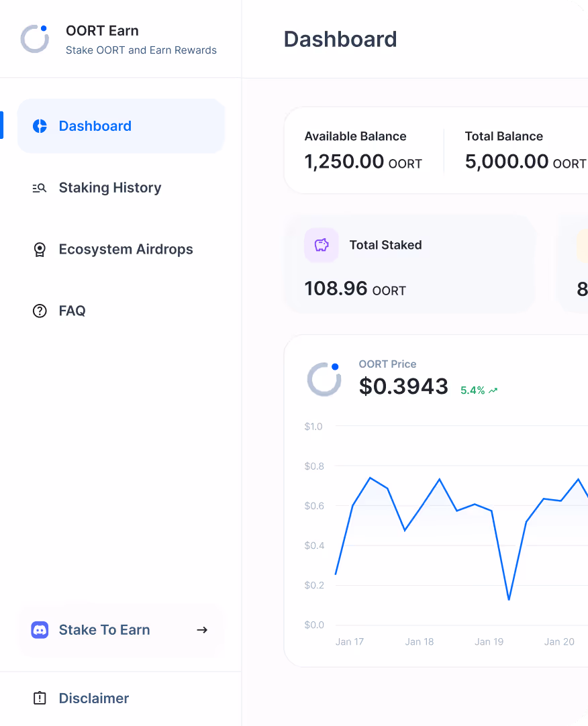Screen dimensions: 588x726
Task: Click the OORT Earn logo icon
Action: pos(35,39)
